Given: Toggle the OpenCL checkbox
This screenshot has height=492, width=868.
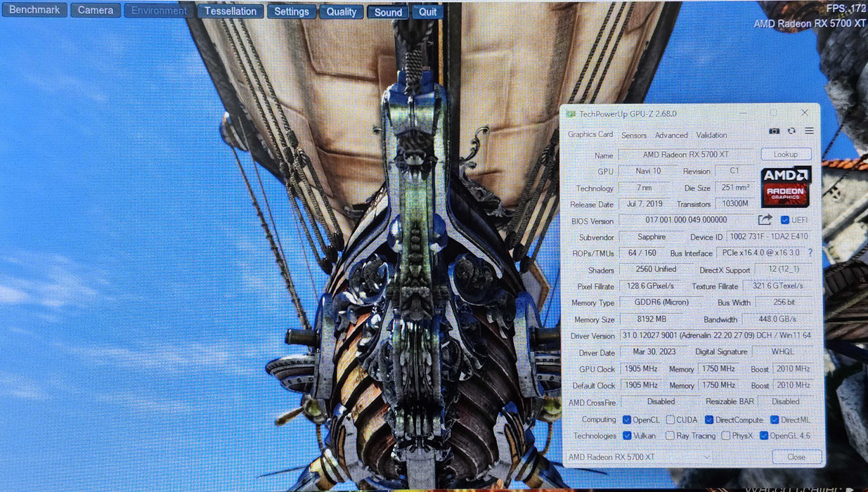Looking at the screenshot, I should (627, 420).
